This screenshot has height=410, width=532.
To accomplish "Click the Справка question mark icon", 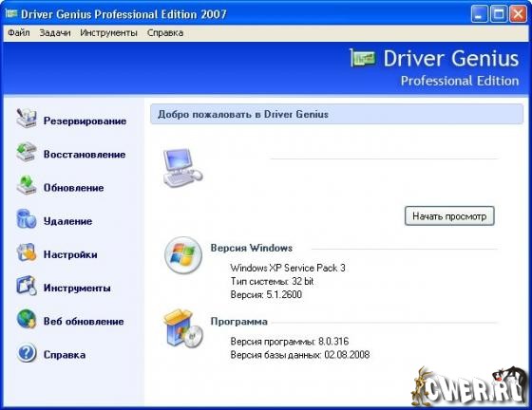I will point(27,352).
